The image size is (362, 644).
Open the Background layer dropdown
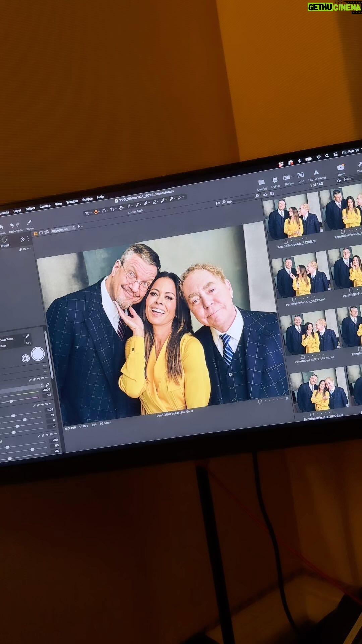point(63,230)
